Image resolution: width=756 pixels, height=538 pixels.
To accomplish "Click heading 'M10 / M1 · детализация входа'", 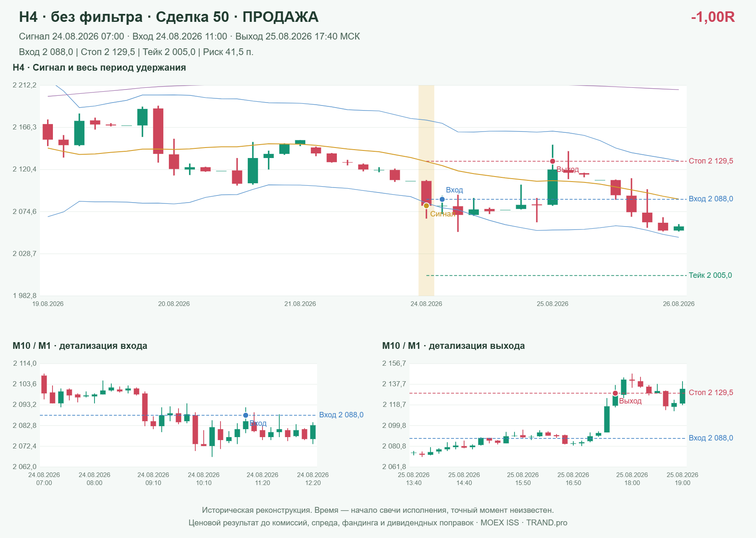I will [x=80, y=346].
